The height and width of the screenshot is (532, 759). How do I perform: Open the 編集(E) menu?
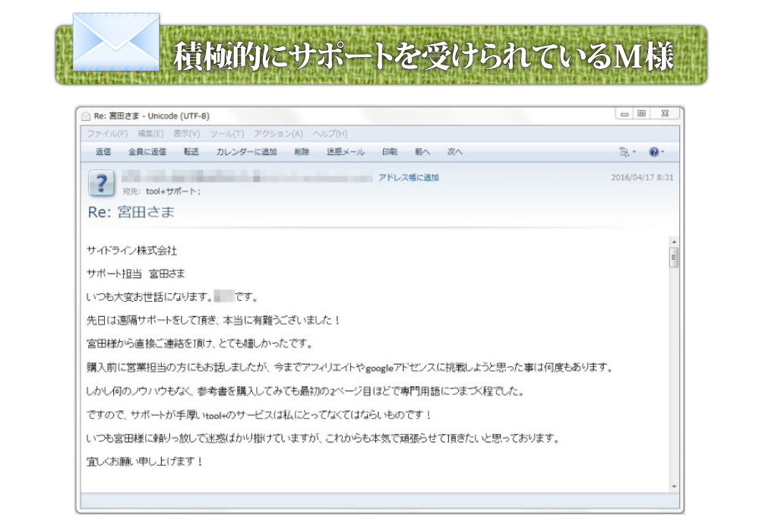150,134
